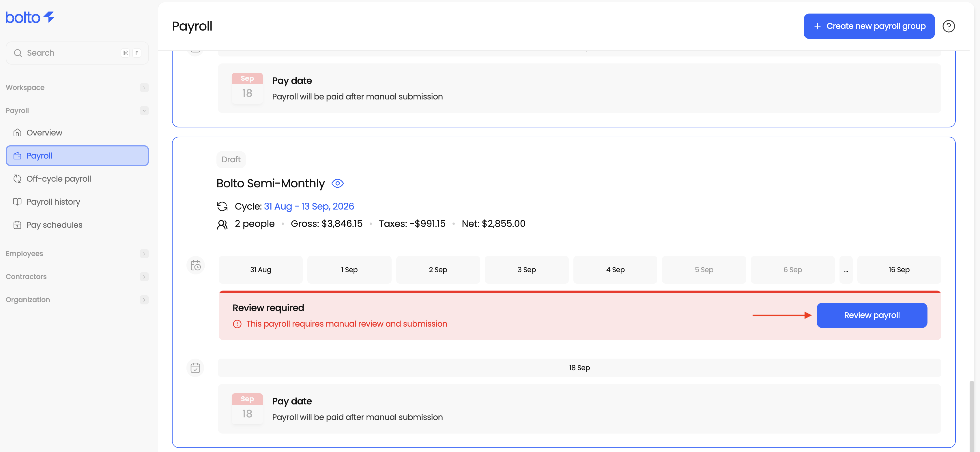The height and width of the screenshot is (452, 980).
Task: Select the 4 Sep timeline date
Action: pyautogui.click(x=615, y=270)
